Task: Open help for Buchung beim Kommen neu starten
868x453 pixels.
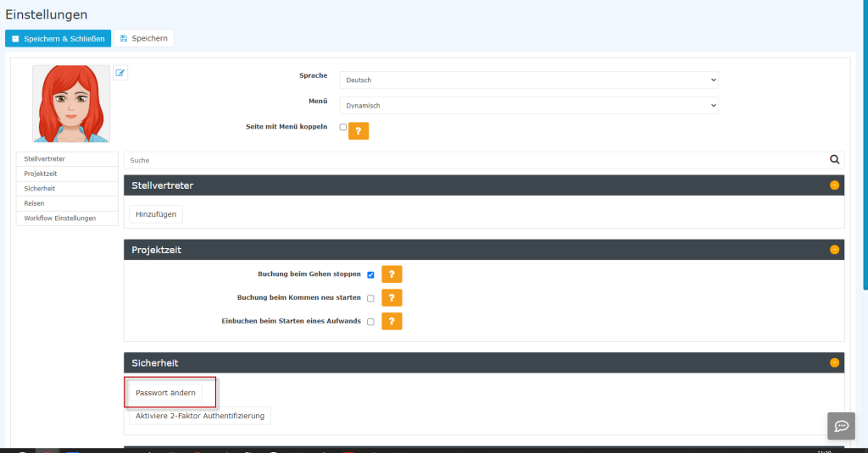Action: (392, 298)
